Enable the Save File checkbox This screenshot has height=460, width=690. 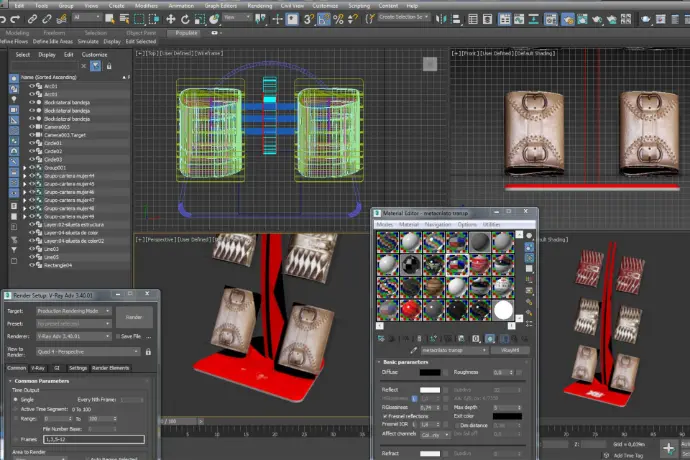click(118, 336)
